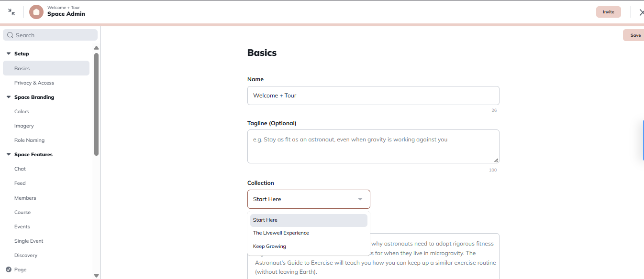Click the search magnifier icon
This screenshot has width=644, height=279.
[x=10, y=35]
